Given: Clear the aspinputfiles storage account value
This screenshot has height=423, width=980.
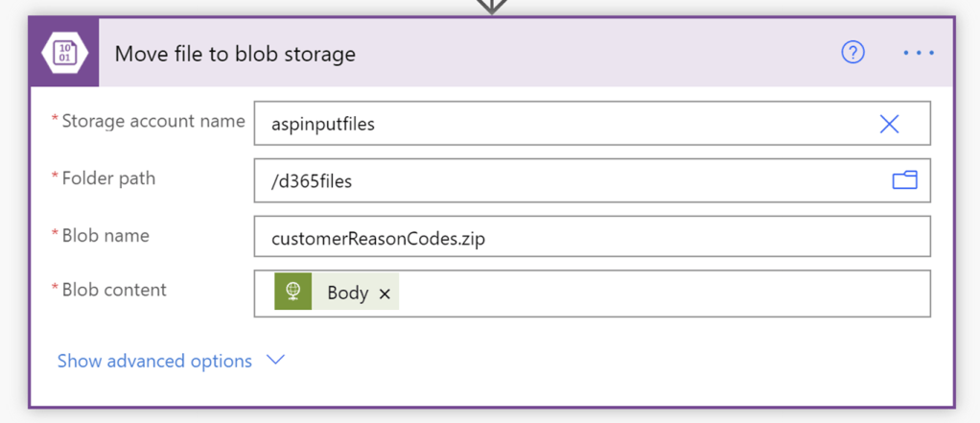Looking at the screenshot, I should tap(890, 124).
